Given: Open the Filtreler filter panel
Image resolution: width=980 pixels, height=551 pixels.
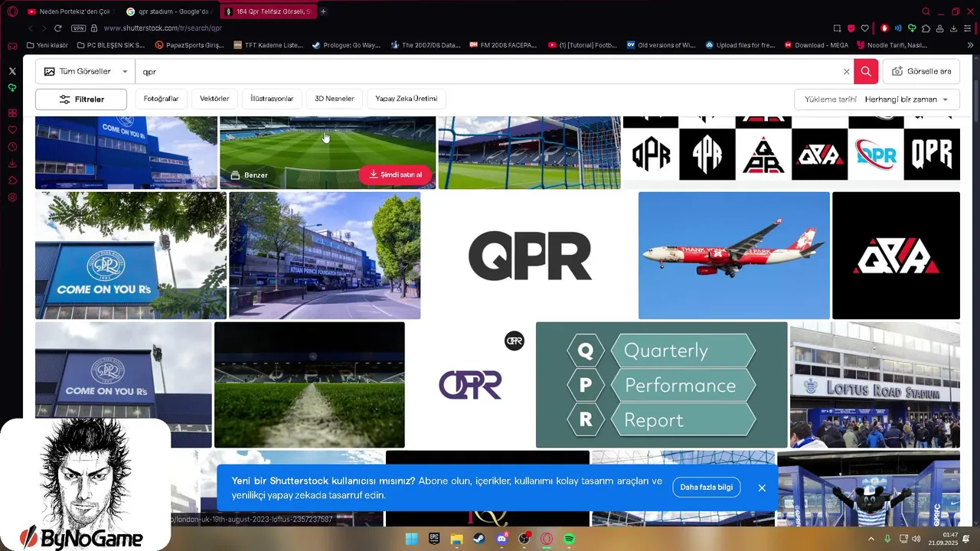Looking at the screenshot, I should click(81, 99).
